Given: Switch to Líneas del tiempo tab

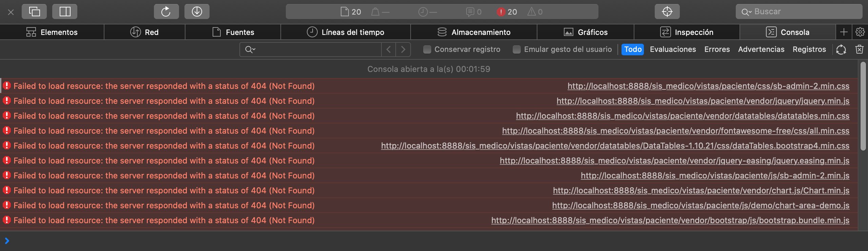Looking at the screenshot, I should click(x=346, y=32).
